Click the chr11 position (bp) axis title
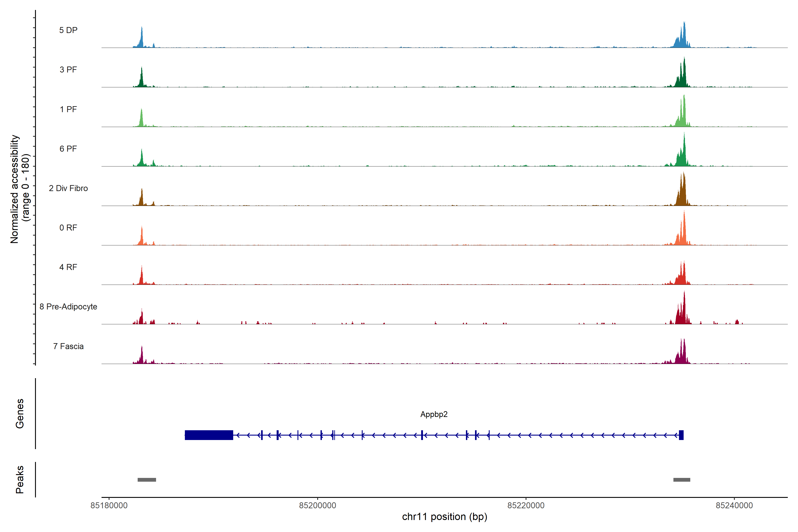 click(444, 517)
